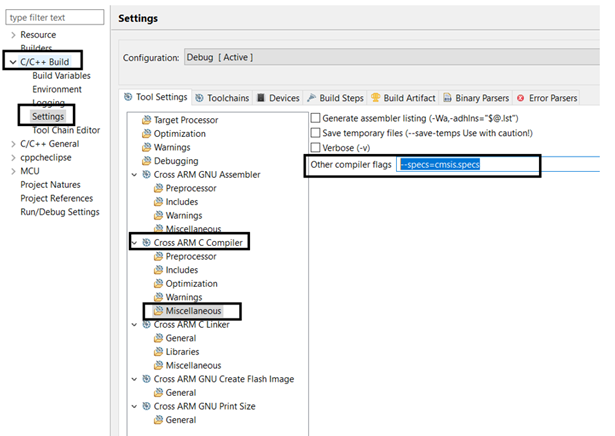Select the Cross ARM C Linker node label
Image resolution: width=615 pixels, height=436 pixels.
pos(191,325)
